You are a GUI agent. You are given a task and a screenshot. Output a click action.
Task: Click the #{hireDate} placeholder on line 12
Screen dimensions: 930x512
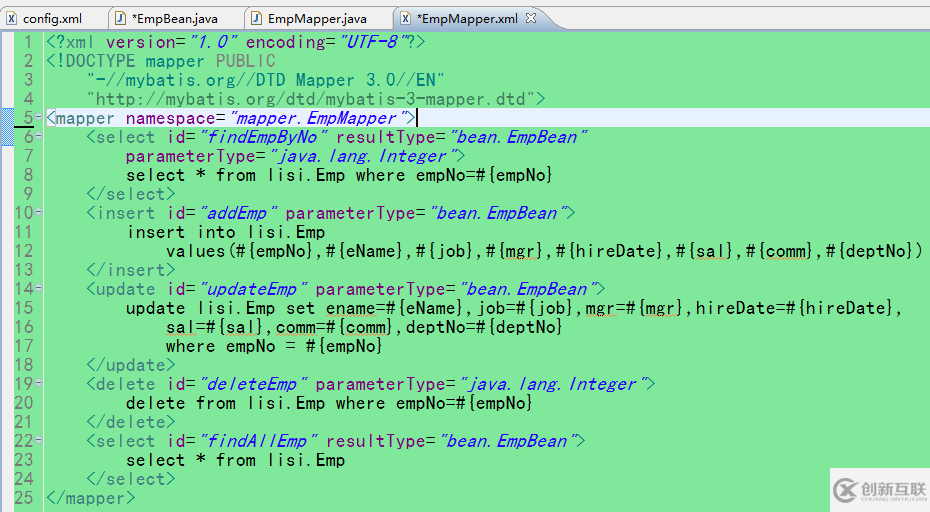pos(609,251)
